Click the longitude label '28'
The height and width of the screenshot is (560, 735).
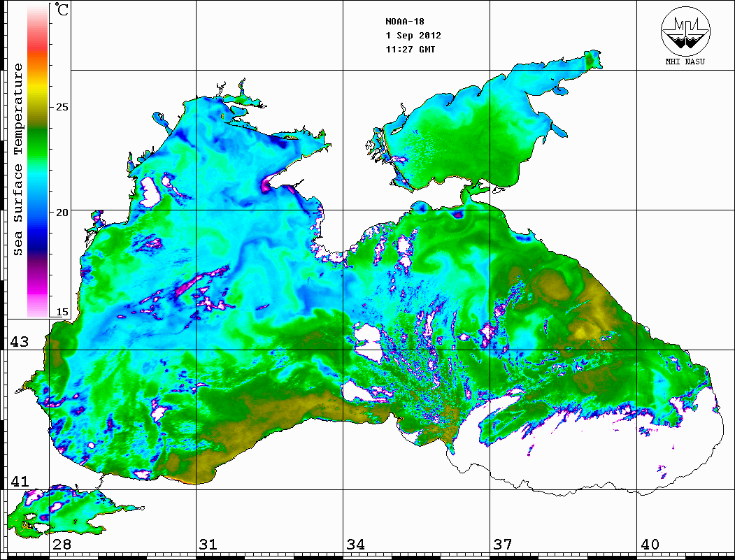[62, 545]
